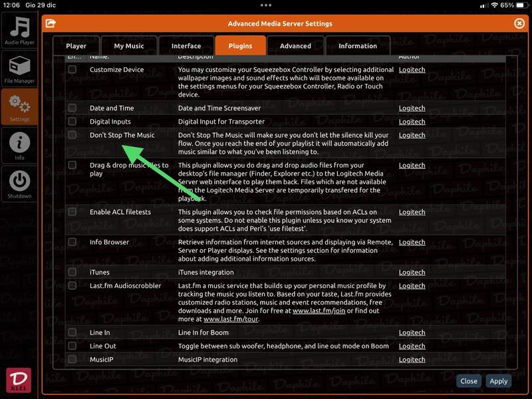The height and width of the screenshot is (399, 532).
Task: Select the Settings gear icon in sidebar
Action: (x=19, y=106)
